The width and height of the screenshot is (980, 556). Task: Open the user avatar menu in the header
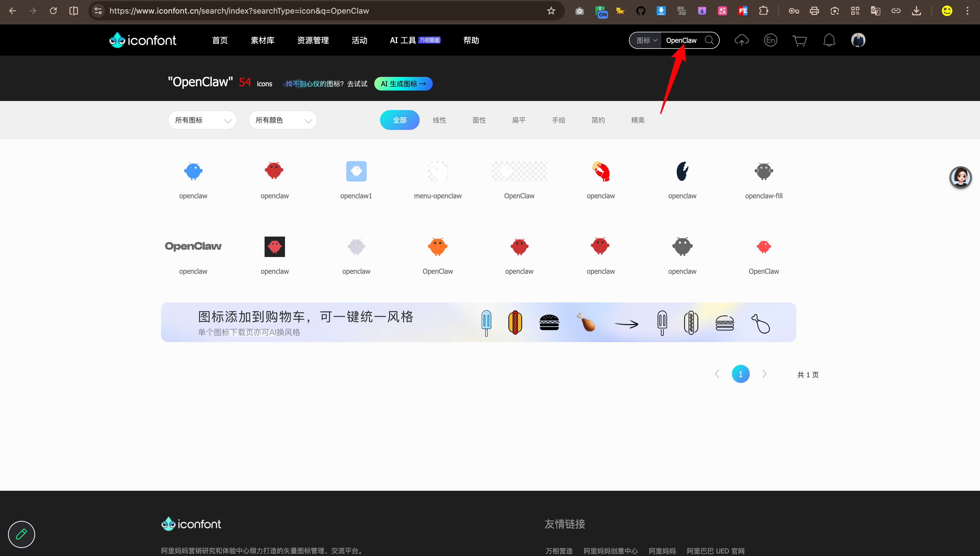point(858,40)
